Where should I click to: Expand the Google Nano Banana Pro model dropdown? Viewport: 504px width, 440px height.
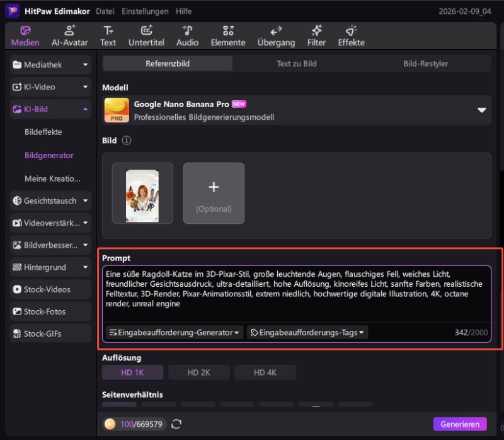coord(481,110)
